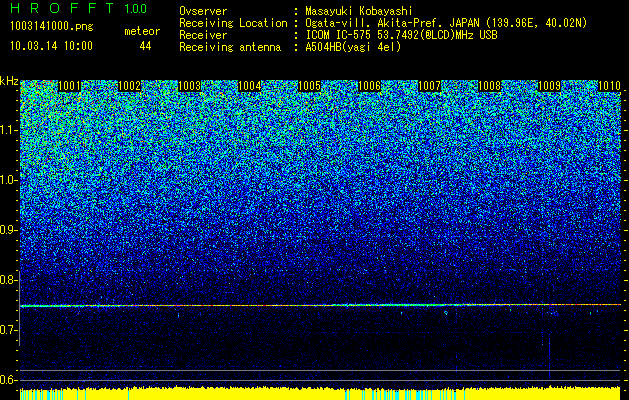Click the Ovserver field label
This screenshot has height=400, width=629.
click(x=203, y=11)
